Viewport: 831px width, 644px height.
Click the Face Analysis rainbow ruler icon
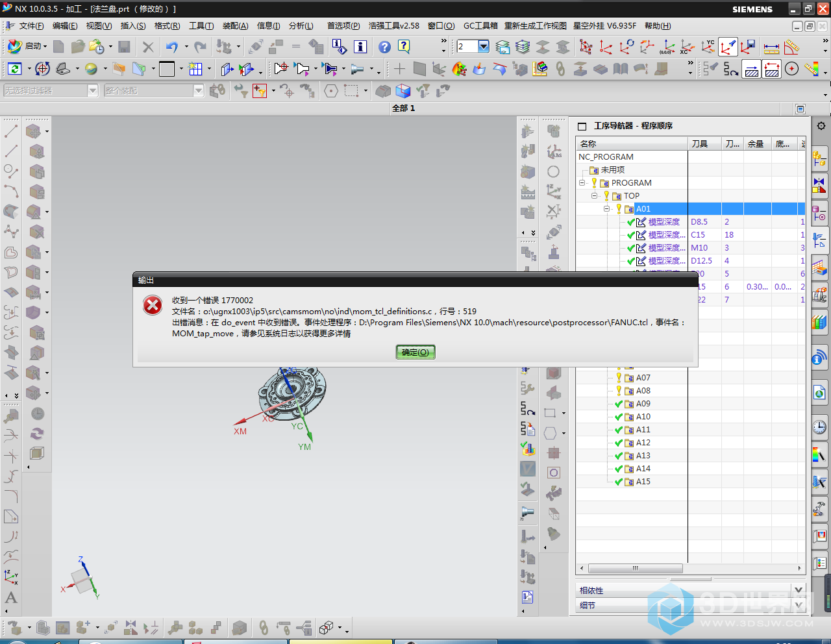812,69
